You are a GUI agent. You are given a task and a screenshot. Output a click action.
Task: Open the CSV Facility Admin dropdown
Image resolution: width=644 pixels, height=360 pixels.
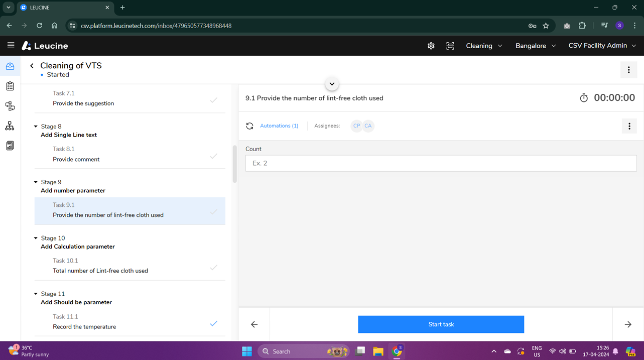coord(602,46)
